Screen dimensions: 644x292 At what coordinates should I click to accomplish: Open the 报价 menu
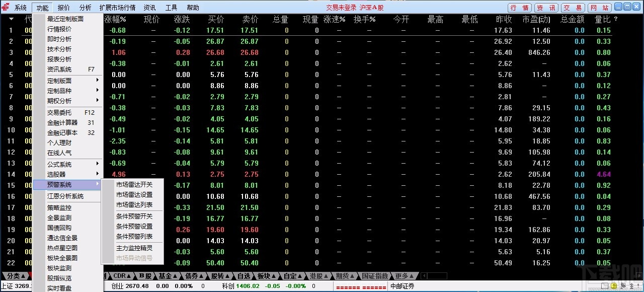click(63, 7)
